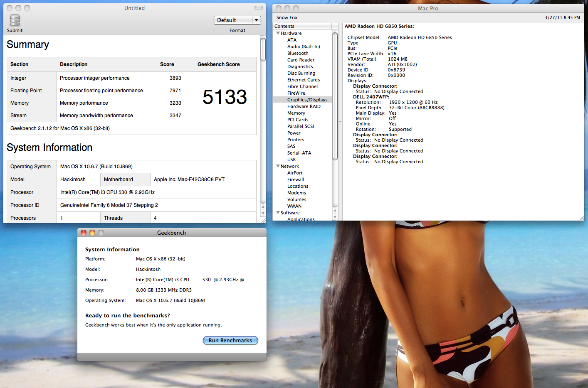
Task: Click the Mac Pro window title bar
Action: pos(428,8)
